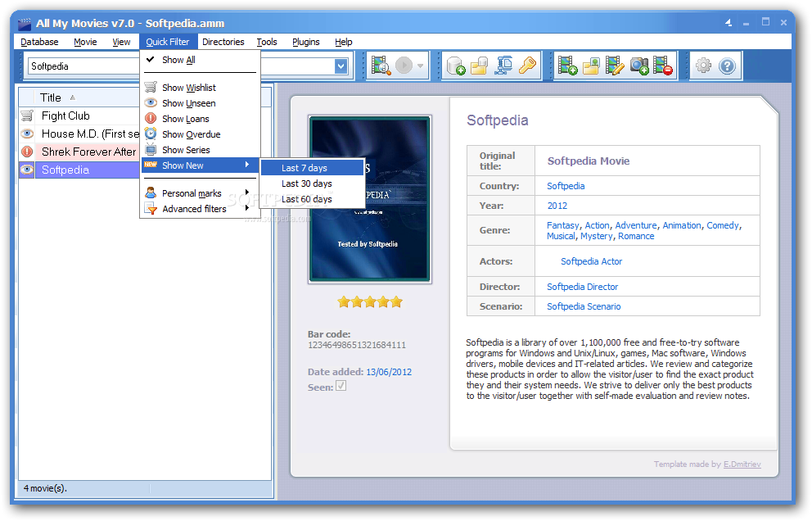Screen dimensions: 812x521
Task: Open the Movie menu
Action: pyautogui.click(x=85, y=42)
